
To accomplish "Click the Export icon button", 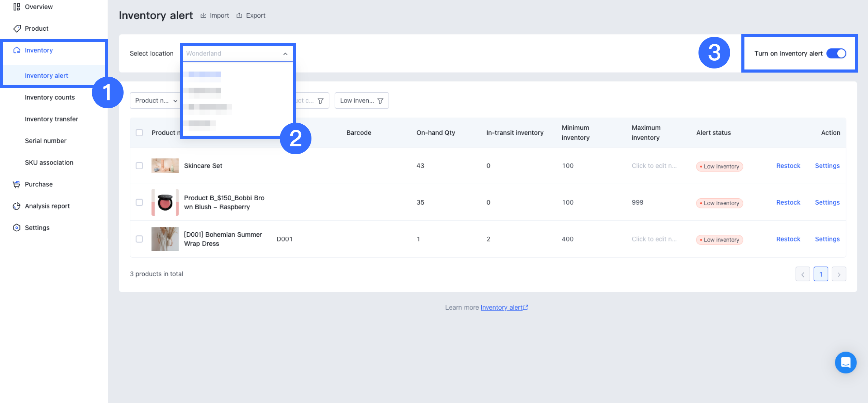I will point(239,15).
